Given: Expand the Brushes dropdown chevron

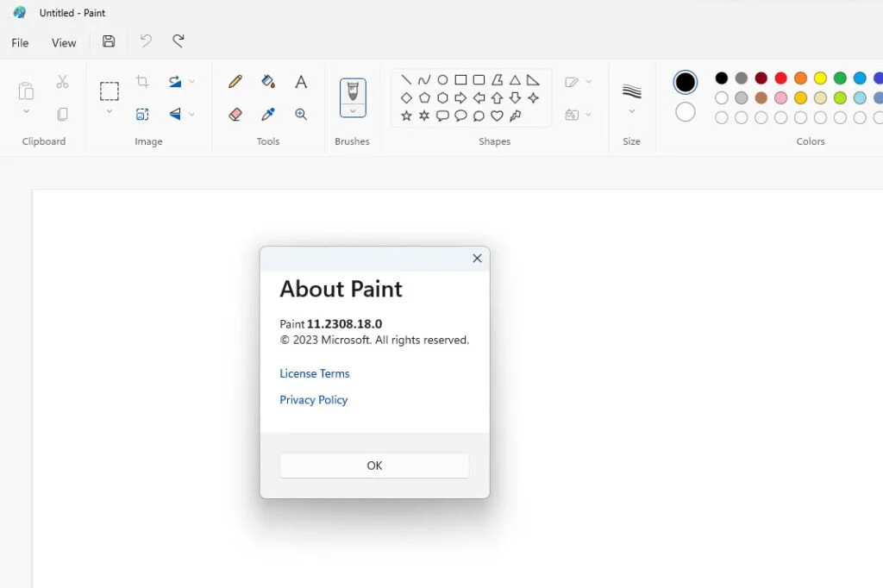Looking at the screenshot, I should [353, 111].
